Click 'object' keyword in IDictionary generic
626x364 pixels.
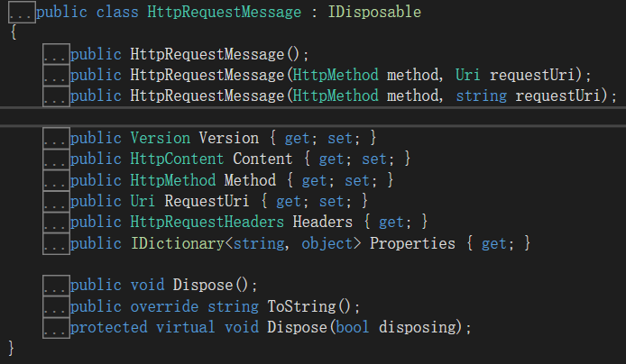327,243
